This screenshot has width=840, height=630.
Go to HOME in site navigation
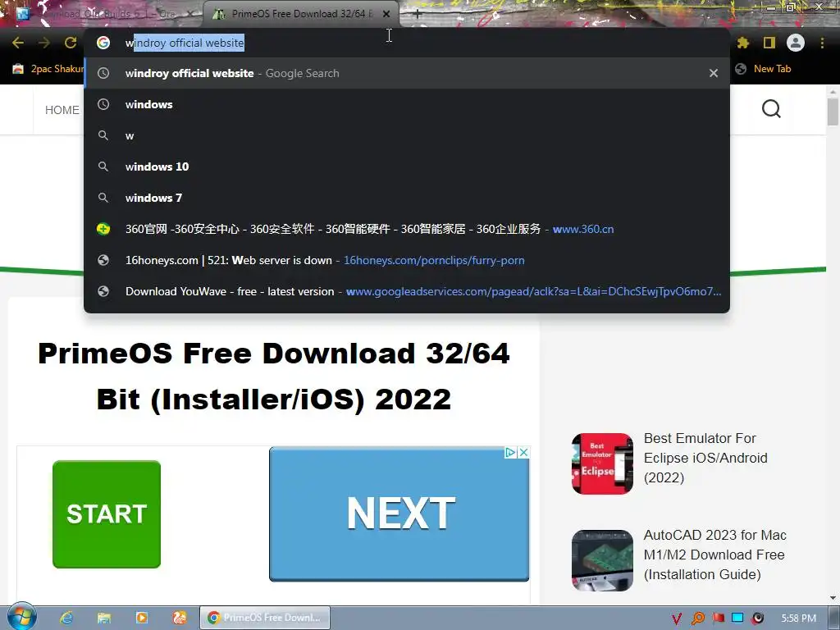[x=62, y=110]
